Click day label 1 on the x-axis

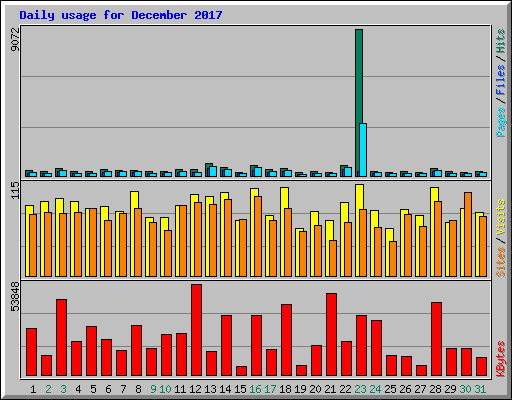33,389
